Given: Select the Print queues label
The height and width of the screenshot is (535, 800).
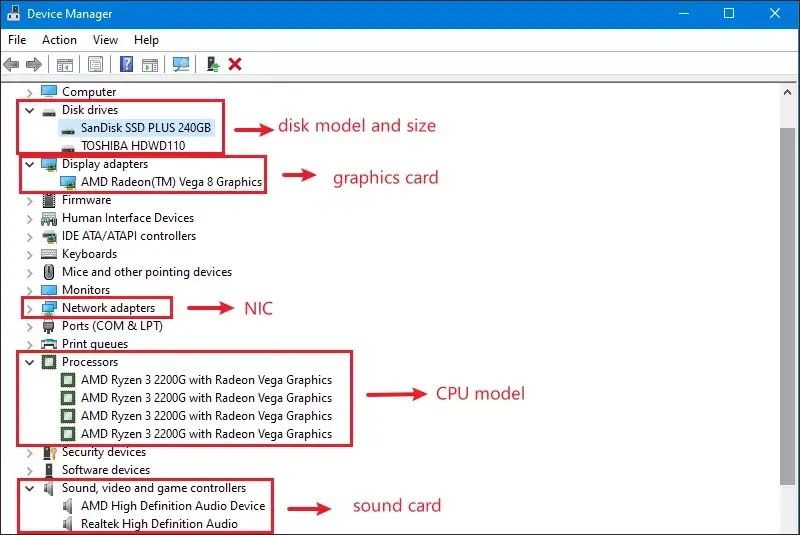Looking at the screenshot, I should point(95,344).
